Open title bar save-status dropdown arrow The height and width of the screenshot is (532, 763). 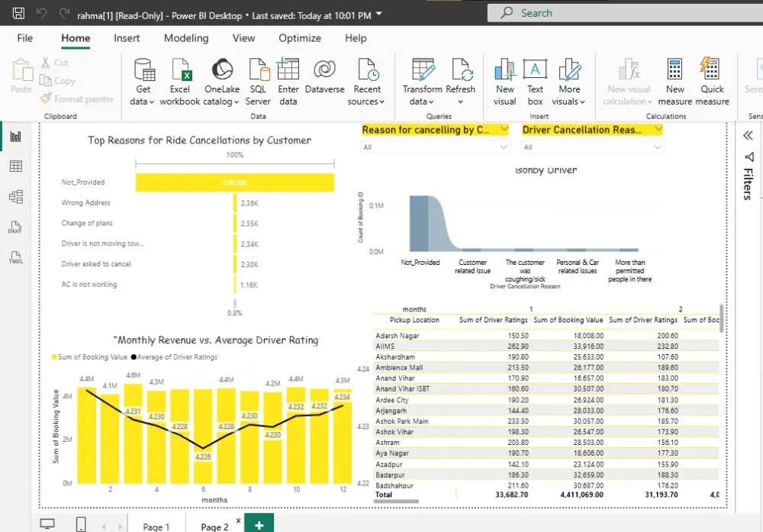tap(379, 14)
